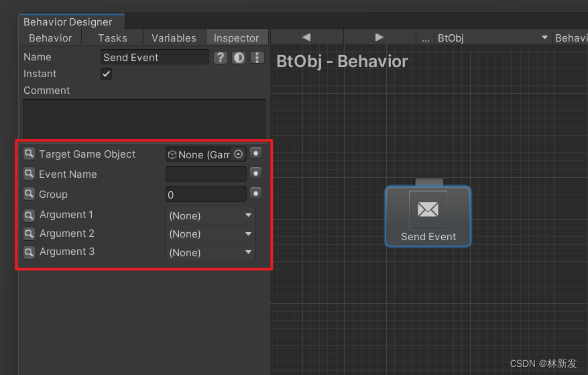Screen dimensions: 588x375
Task: Select the Send Event envelope node
Action: [428, 217]
